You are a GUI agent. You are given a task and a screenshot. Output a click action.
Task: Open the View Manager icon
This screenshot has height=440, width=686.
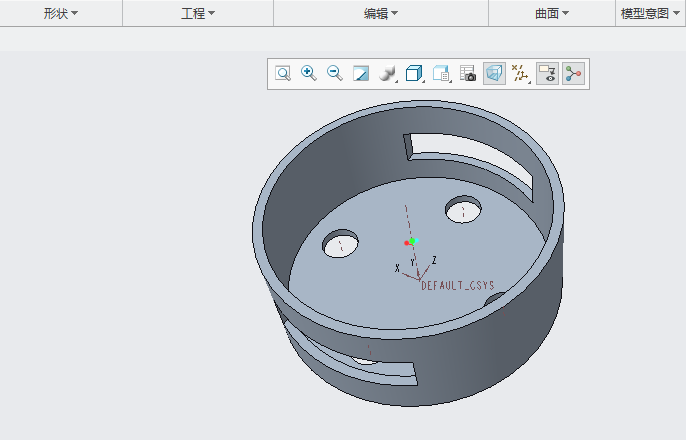point(442,74)
